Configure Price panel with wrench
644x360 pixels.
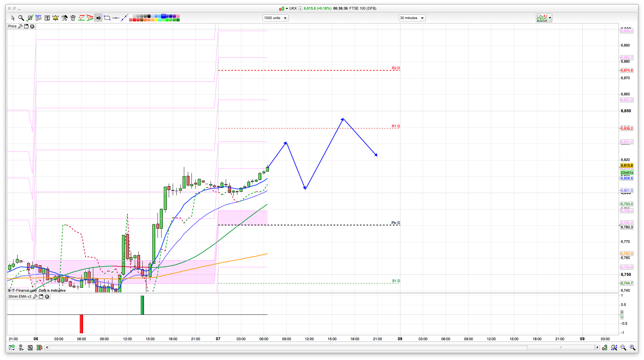click(x=20, y=26)
